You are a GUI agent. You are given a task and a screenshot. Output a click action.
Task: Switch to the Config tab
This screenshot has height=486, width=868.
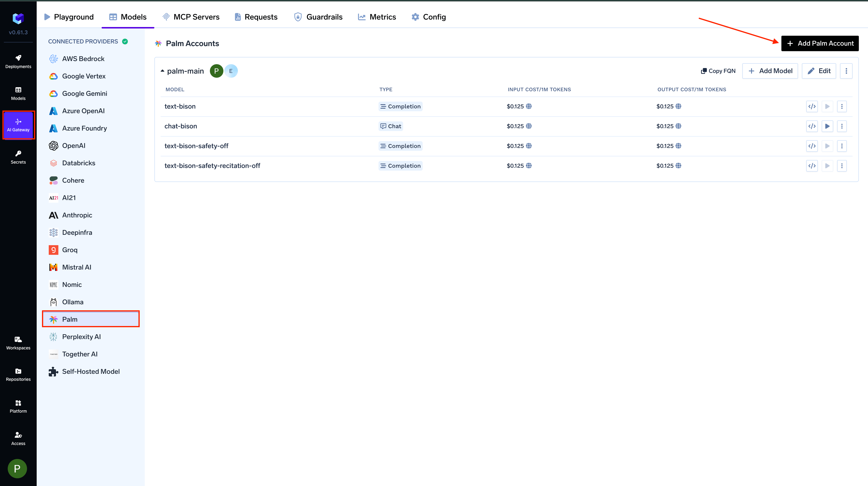[x=429, y=17]
